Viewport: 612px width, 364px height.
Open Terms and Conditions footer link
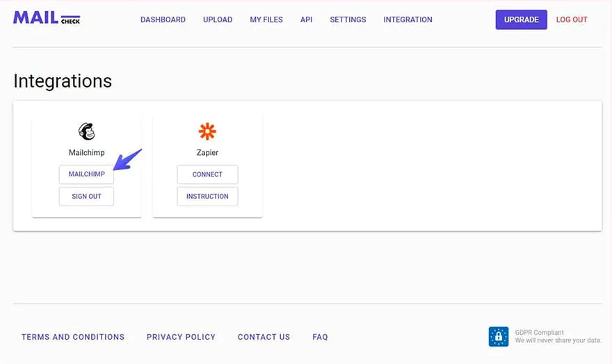pos(73,337)
